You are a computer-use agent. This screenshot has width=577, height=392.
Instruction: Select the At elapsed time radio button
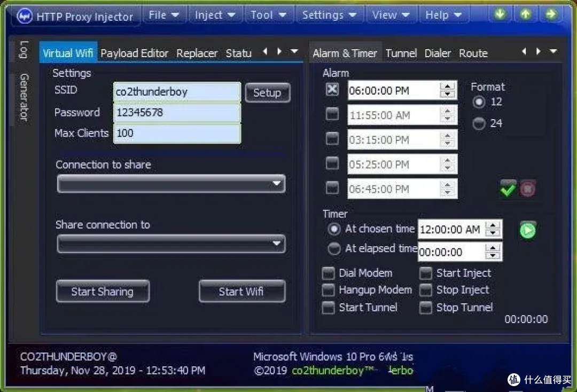click(334, 248)
